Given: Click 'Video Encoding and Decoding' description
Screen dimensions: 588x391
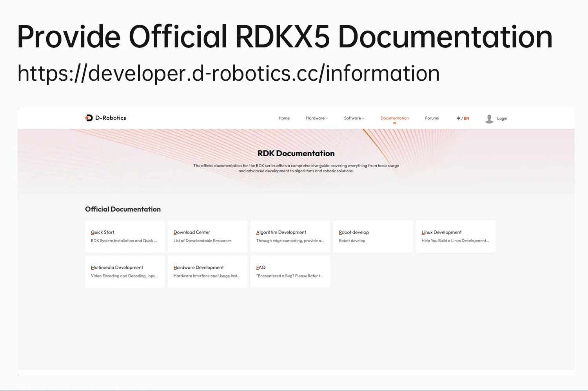Looking at the screenshot, I should pos(125,276).
